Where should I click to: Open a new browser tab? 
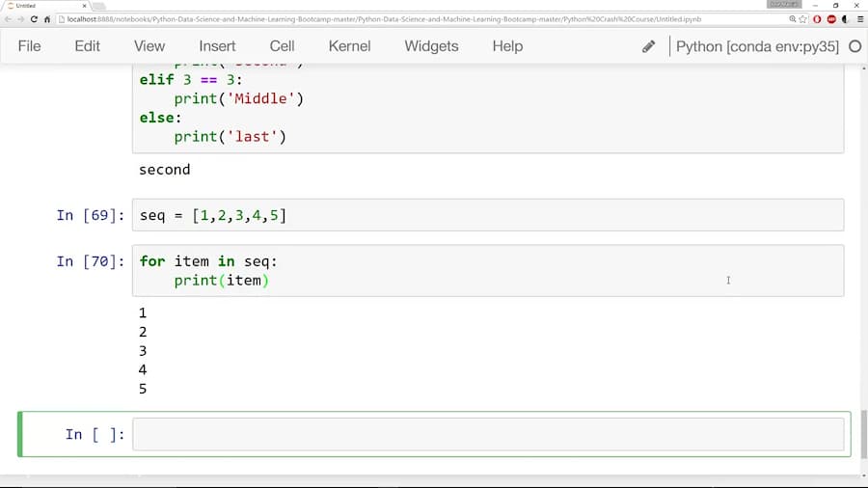tap(99, 6)
